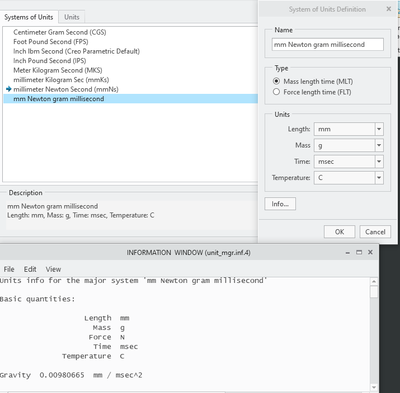Open the Time unit dropdown

pyautogui.click(x=379, y=161)
